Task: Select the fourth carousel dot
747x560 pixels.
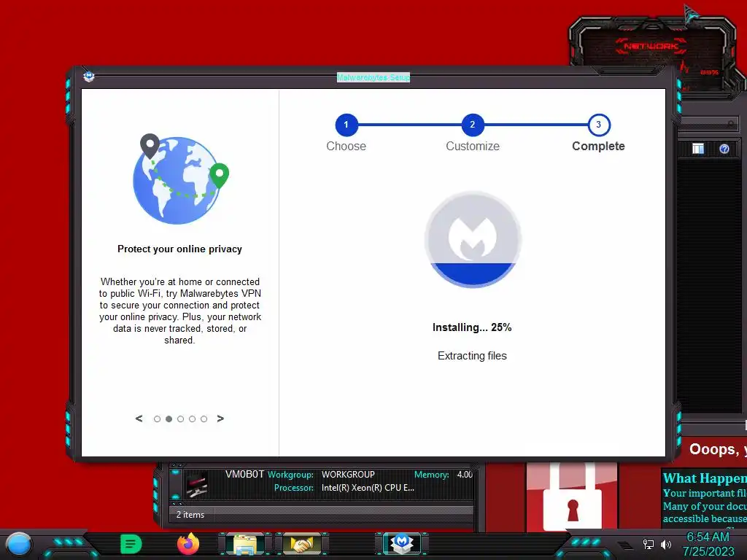Action: point(192,419)
